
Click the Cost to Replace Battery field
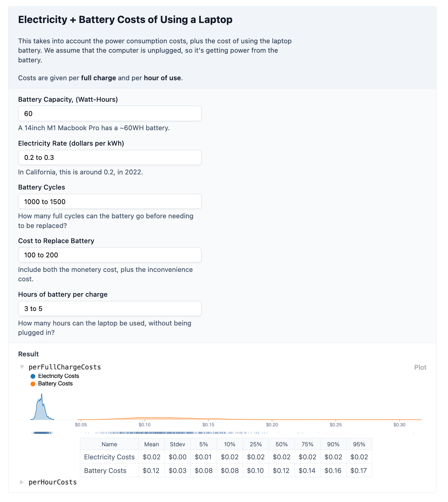pyautogui.click(x=110, y=255)
